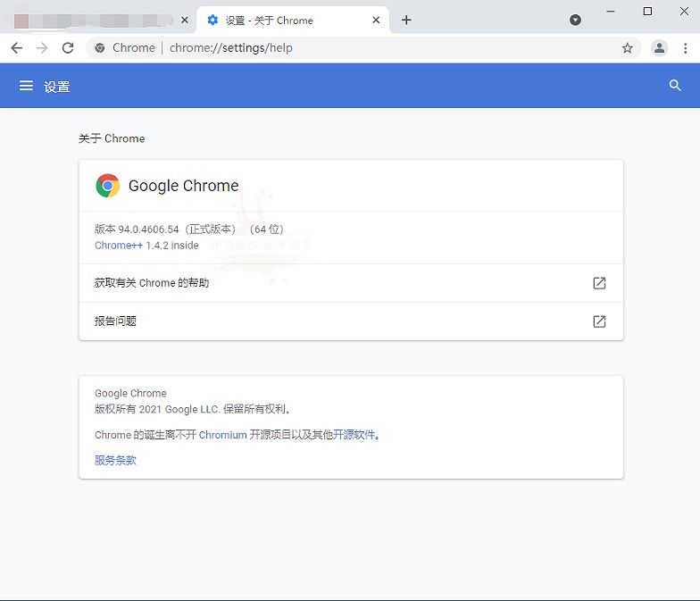Bookmark this page with the star icon

coord(627,48)
